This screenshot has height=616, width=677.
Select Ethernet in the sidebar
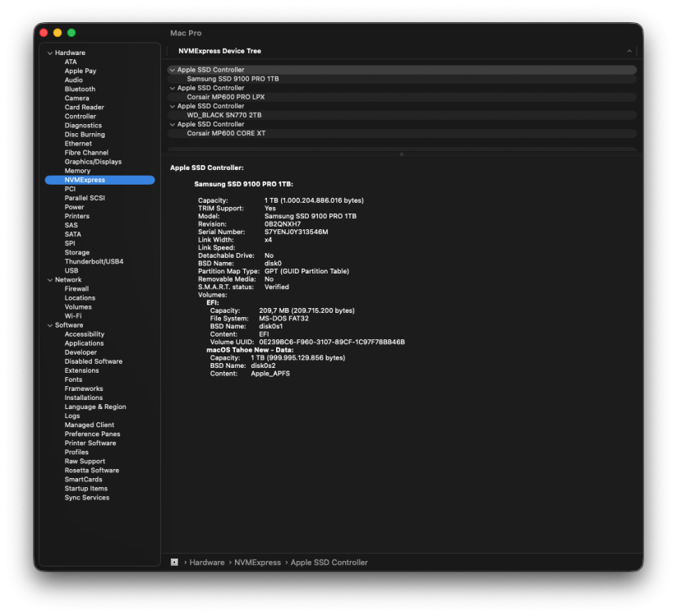tap(78, 143)
